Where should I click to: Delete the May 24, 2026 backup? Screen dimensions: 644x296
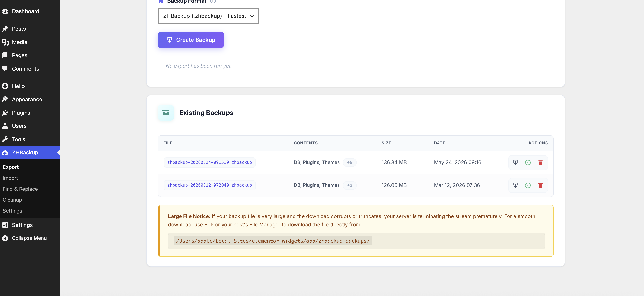pos(540,162)
